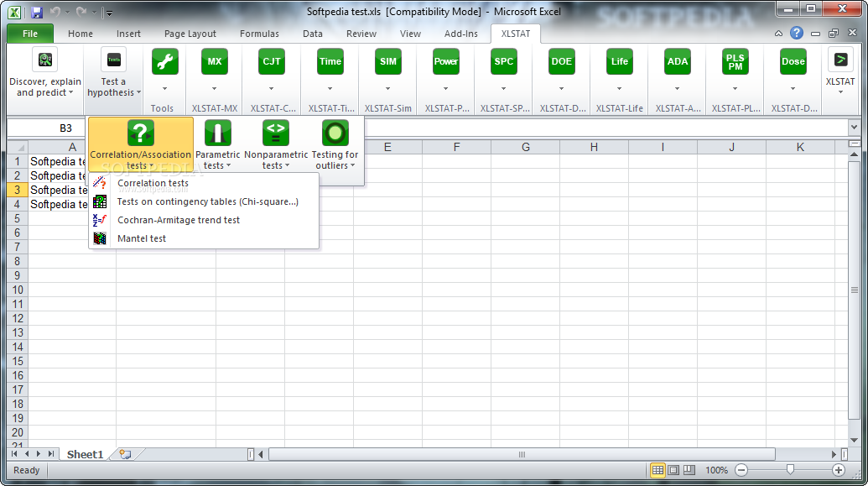
Task: Click the Name Box showing B3
Action: coord(47,128)
